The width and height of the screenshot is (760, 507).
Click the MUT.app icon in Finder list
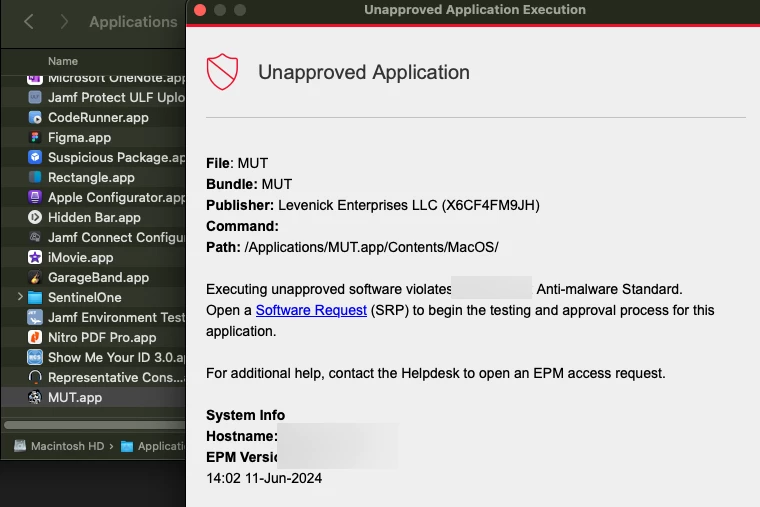(34, 397)
